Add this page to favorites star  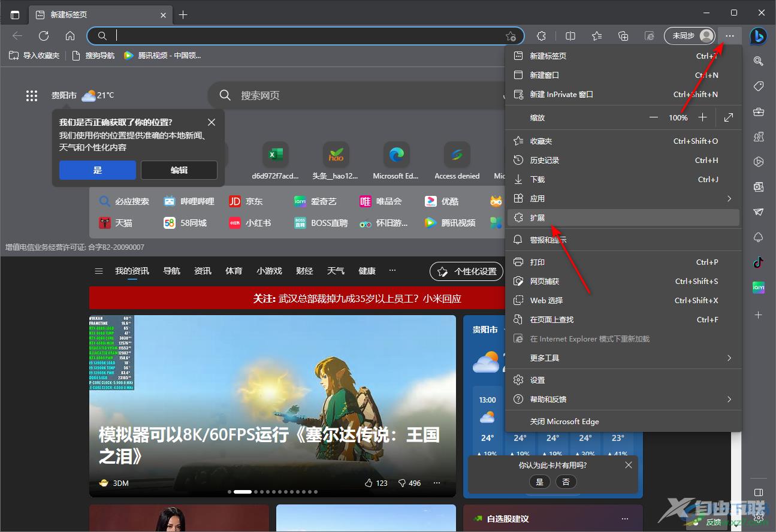510,36
